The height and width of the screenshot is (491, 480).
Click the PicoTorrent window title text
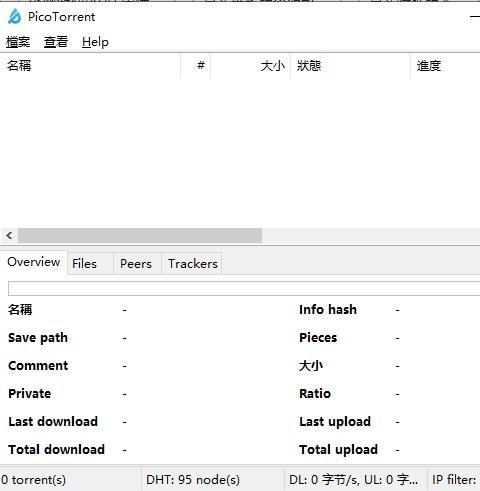[61, 17]
